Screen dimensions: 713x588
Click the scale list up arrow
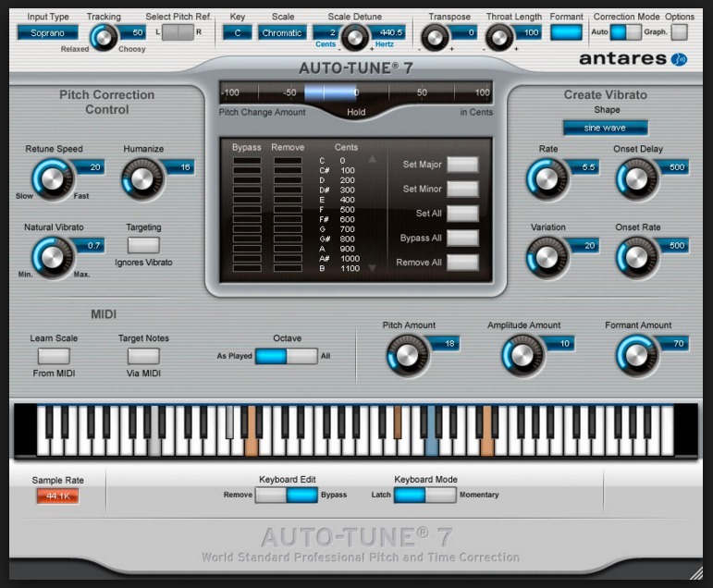coord(372,159)
